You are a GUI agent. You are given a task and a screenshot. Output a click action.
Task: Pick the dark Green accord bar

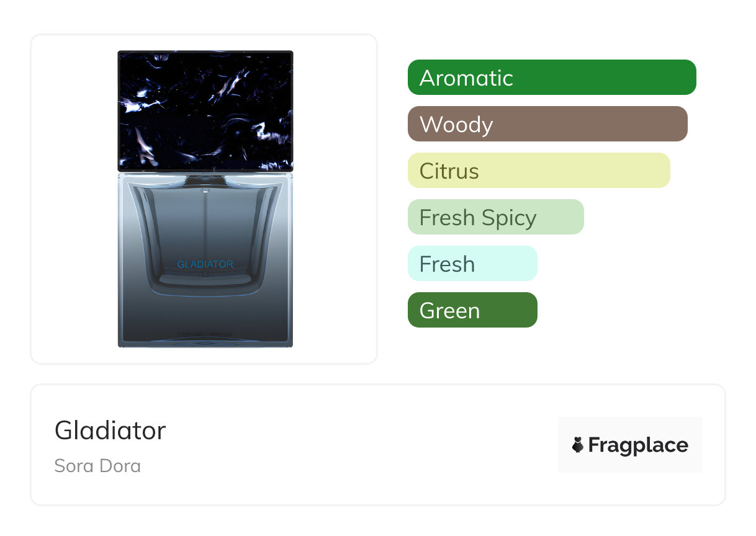click(x=472, y=310)
